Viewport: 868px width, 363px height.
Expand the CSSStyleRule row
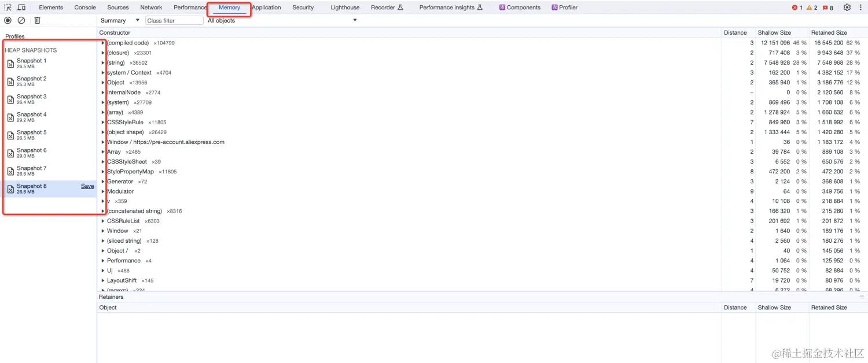pos(103,122)
